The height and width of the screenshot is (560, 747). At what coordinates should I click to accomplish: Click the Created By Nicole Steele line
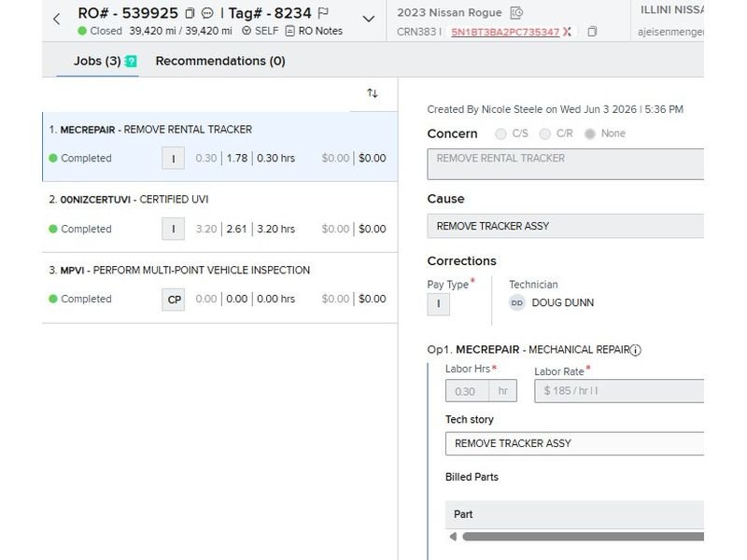click(555, 109)
